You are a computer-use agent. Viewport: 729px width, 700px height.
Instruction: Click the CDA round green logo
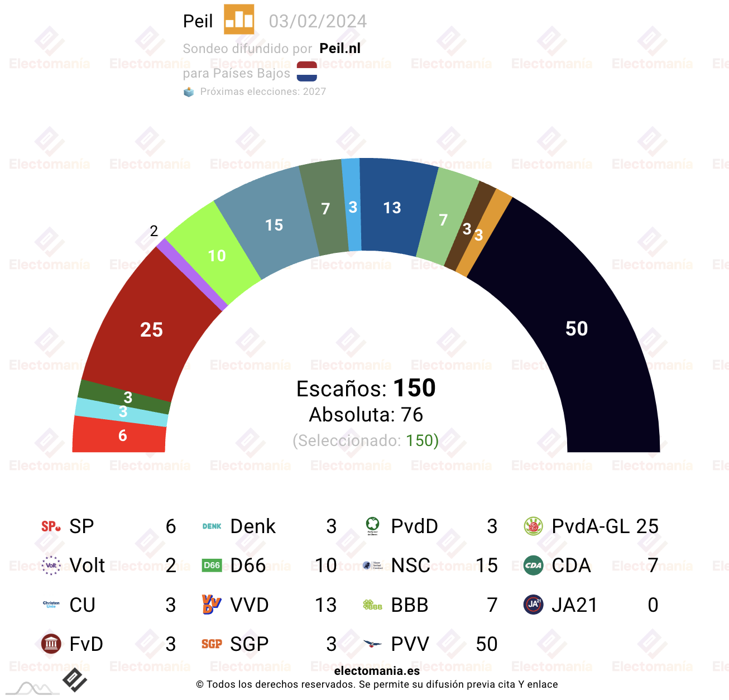click(534, 565)
